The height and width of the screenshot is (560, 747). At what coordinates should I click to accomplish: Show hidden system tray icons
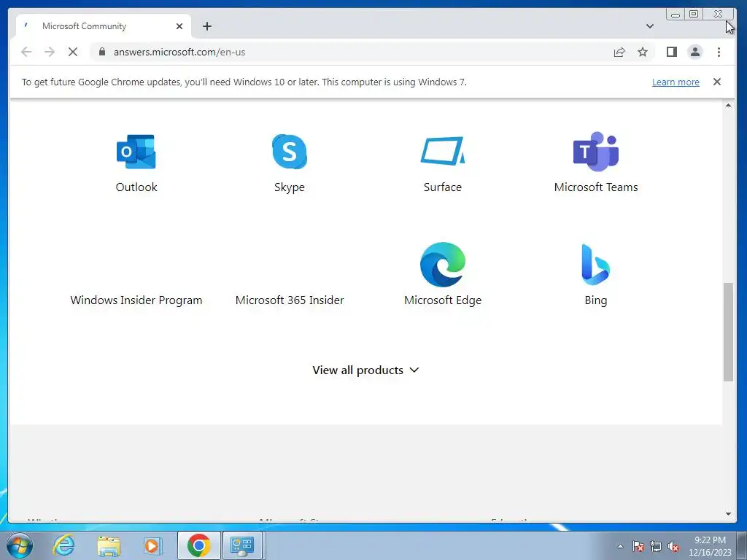pos(620,546)
